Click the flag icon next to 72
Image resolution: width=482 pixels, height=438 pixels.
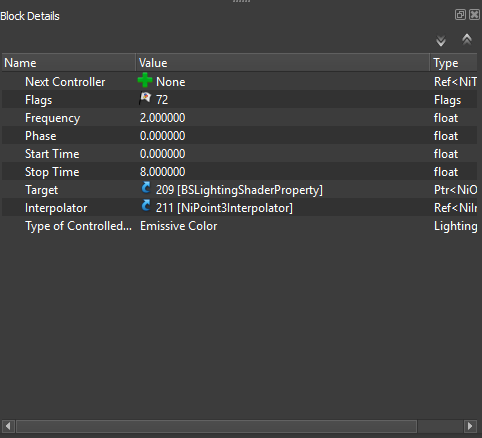point(145,99)
